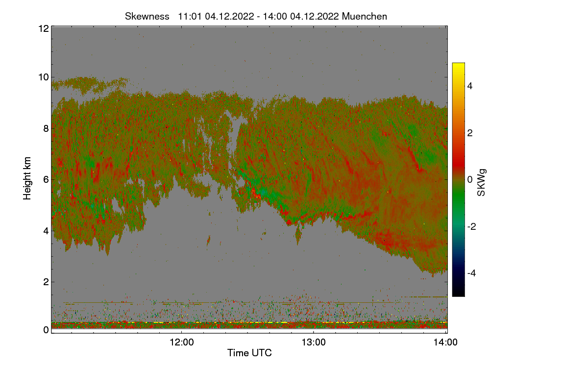
Task: Click the plot title beginning with 'Skewness'
Action: pos(256,16)
